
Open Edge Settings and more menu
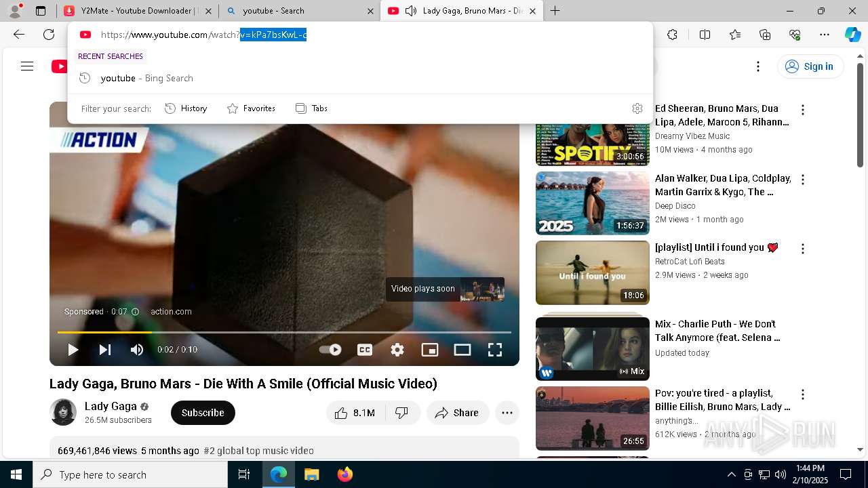tap(825, 35)
